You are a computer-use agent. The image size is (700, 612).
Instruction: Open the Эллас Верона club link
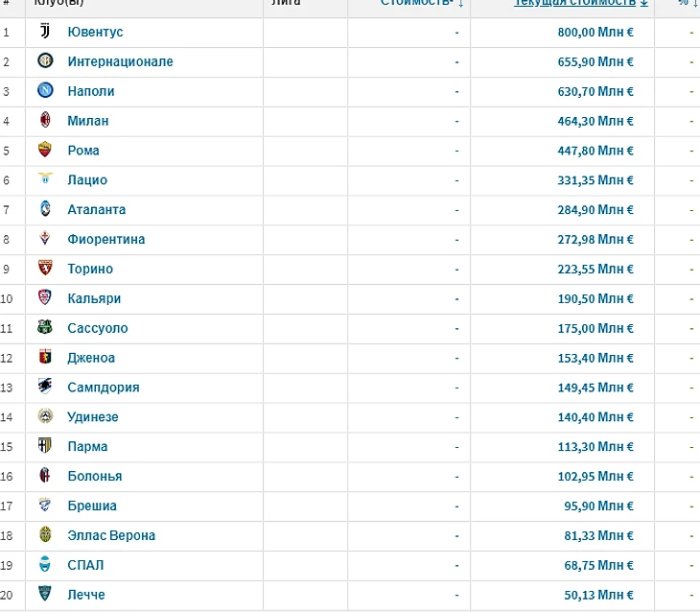[111, 535]
